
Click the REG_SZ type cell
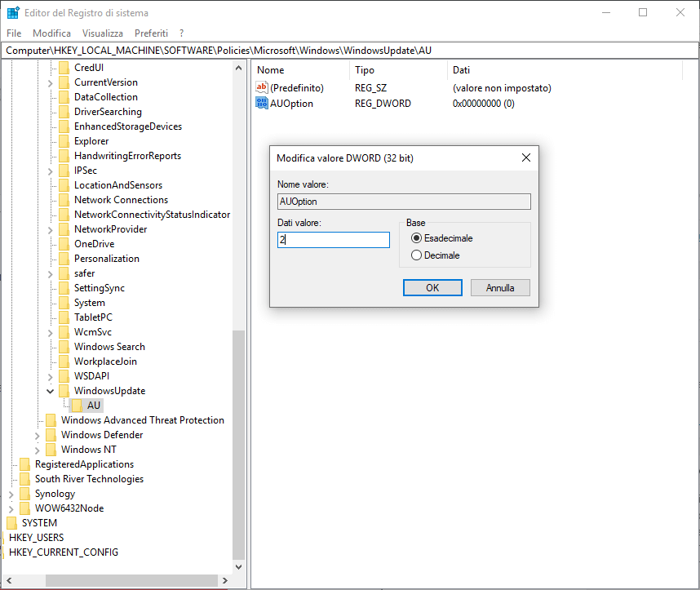pos(370,88)
